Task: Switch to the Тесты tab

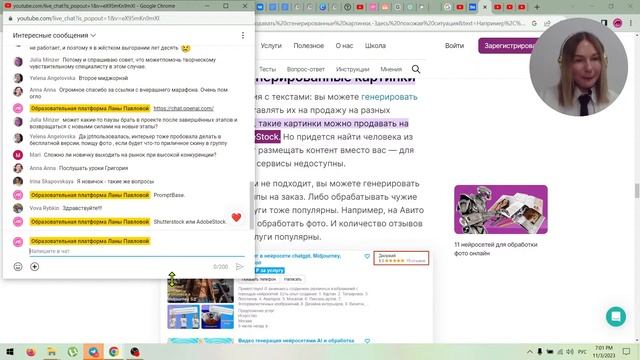Action: [x=267, y=69]
